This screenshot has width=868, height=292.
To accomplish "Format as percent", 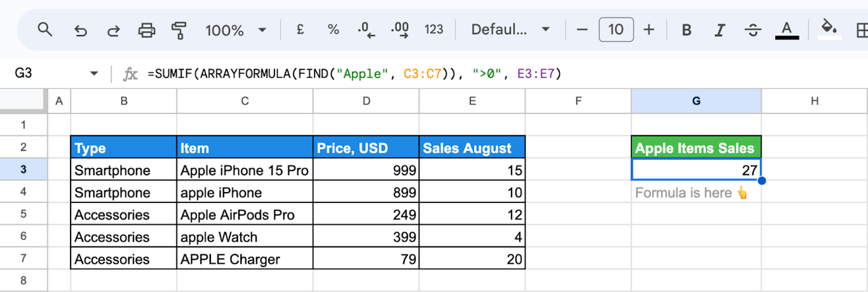I will [x=333, y=29].
